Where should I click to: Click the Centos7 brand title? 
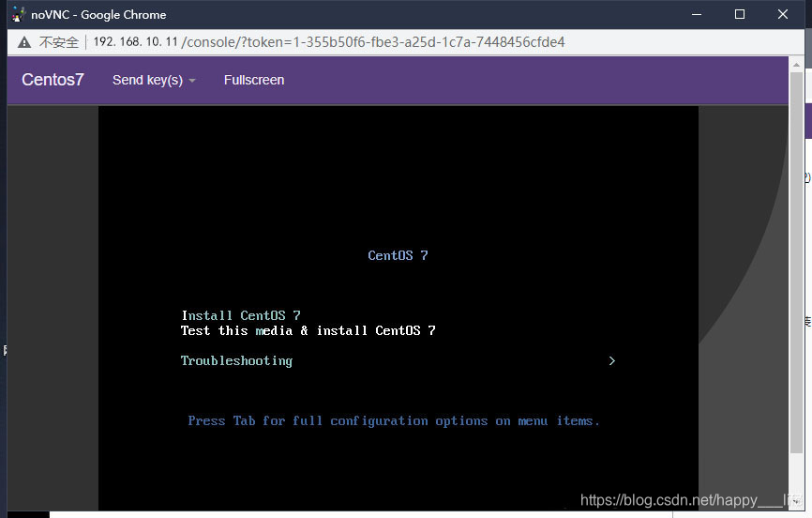coord(53,80)
